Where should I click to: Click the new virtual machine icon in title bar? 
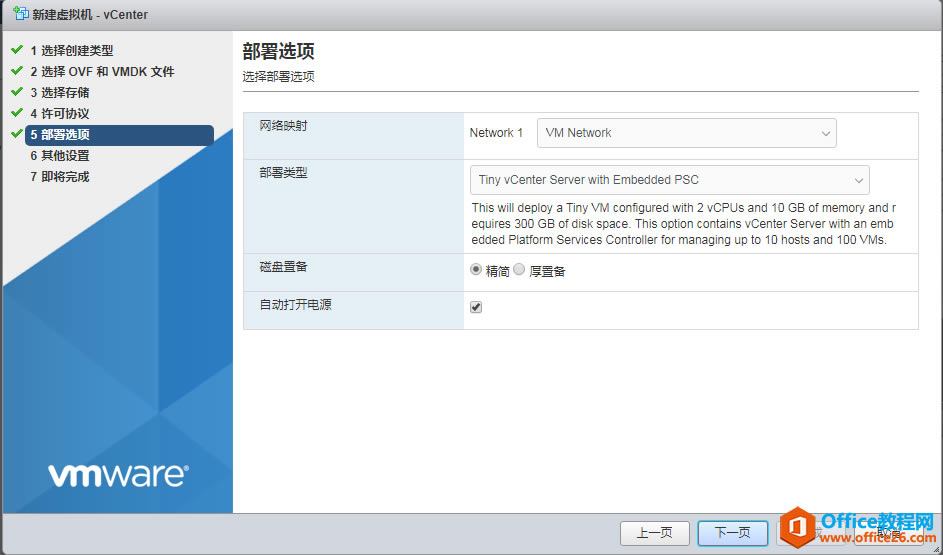[x=20, y=14]
